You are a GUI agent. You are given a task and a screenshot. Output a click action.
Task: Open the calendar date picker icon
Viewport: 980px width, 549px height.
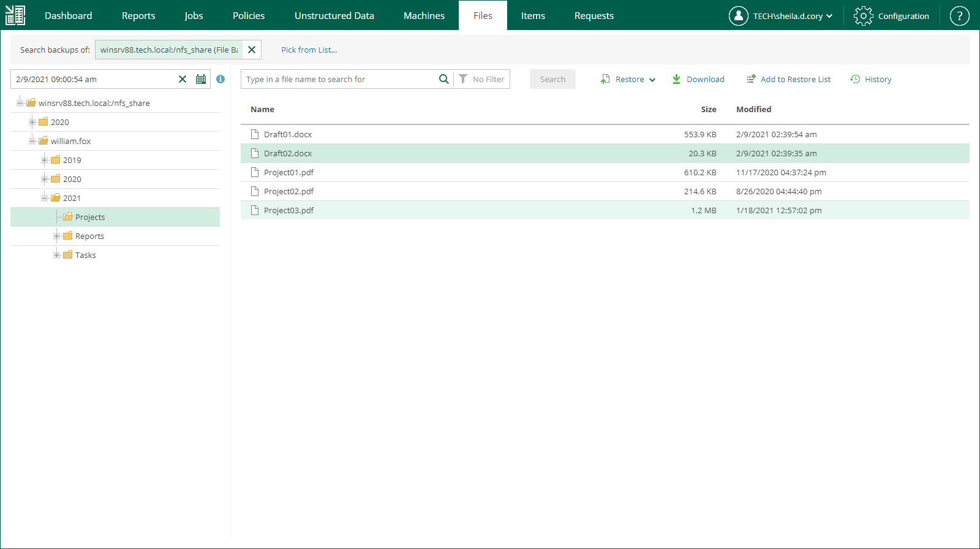[201, 79]
